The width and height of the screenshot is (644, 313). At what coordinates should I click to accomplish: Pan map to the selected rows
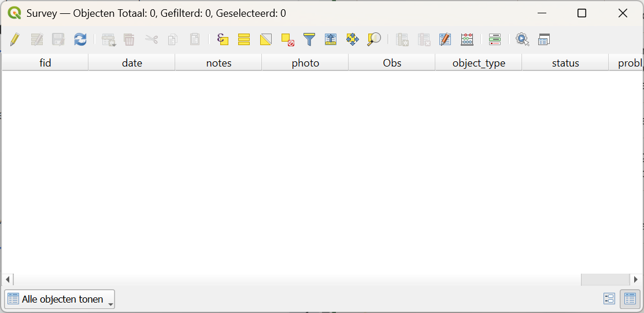352,39
